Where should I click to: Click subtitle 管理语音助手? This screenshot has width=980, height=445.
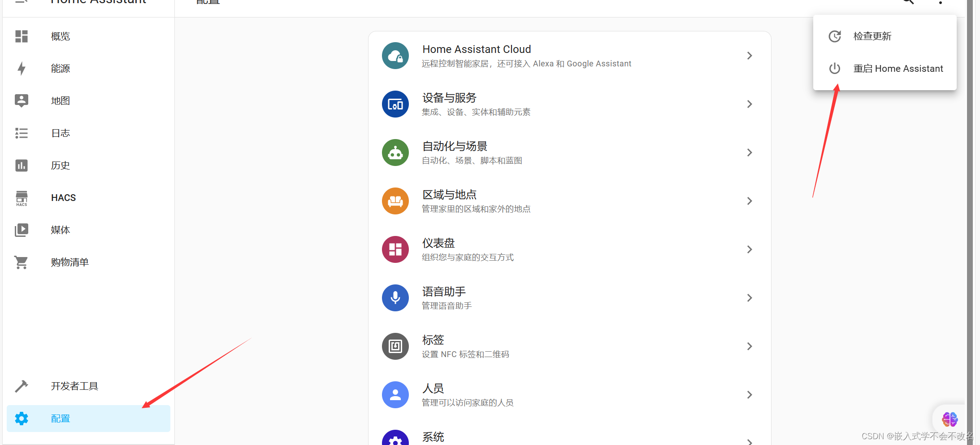click(x=447, y=306)
